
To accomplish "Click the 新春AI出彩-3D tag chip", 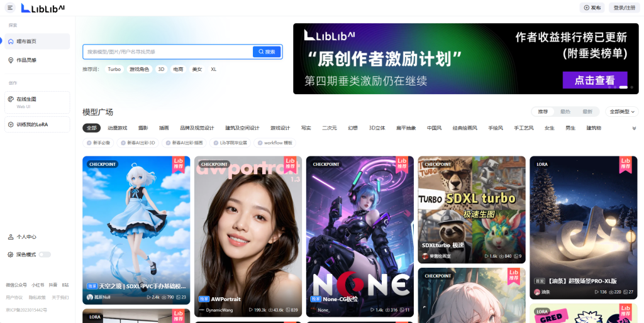I will coord(138,143).
